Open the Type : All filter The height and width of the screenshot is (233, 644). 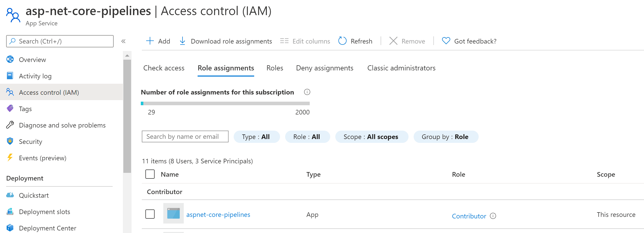coord(257,137)
